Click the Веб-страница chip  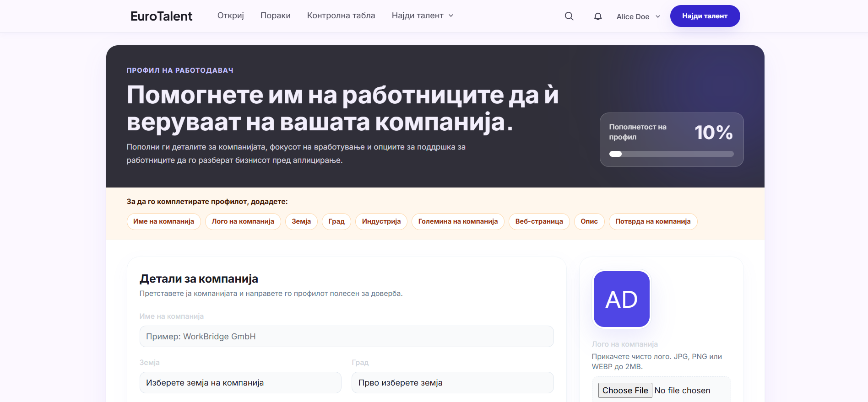[x=539, y=221]
